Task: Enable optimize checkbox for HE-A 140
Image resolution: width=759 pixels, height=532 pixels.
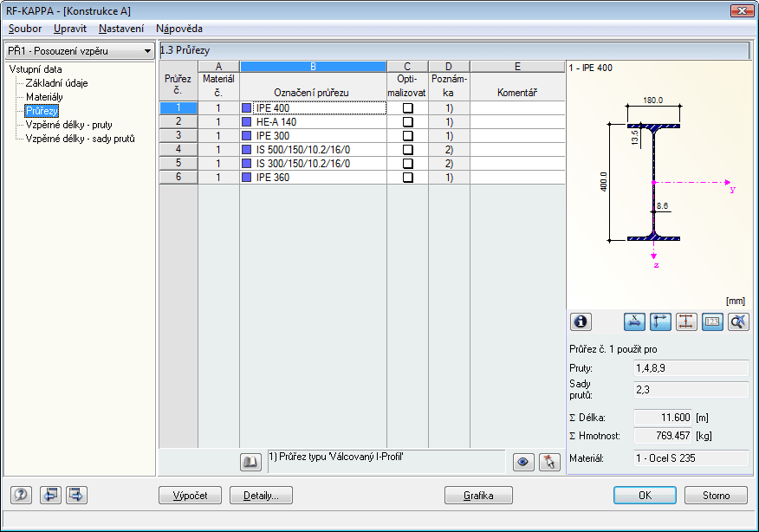Action: pyautogui.click(x=407, y=122)
